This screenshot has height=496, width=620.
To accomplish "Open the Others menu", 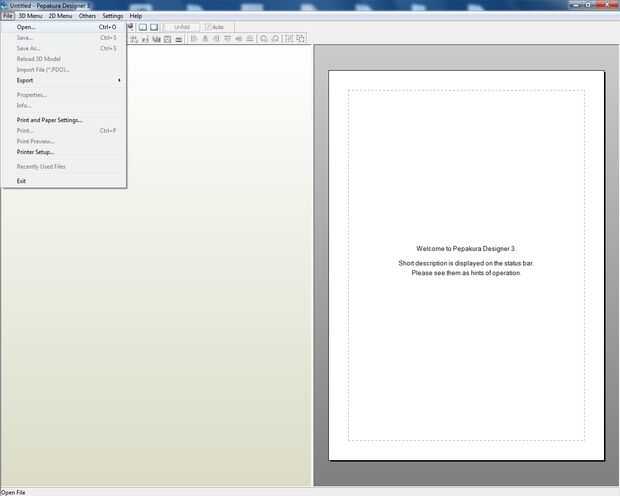I will tap(87, 16).
